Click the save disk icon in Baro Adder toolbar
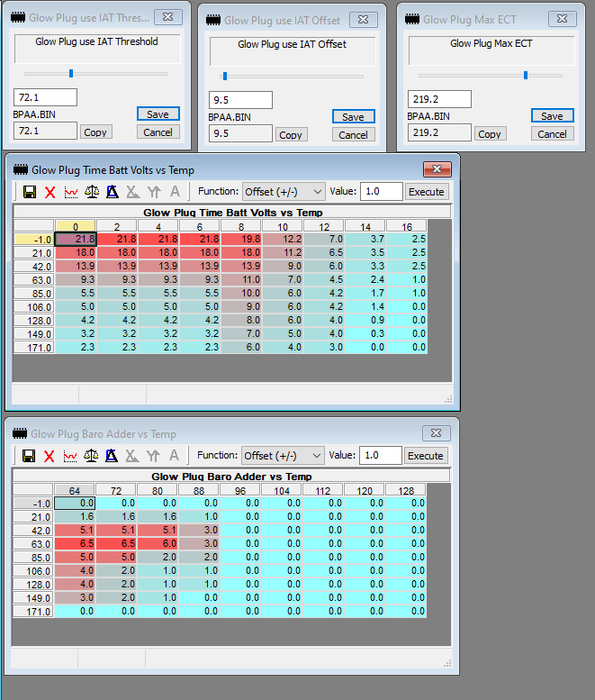The image size is (595, 700). click(x=29, y=456)
